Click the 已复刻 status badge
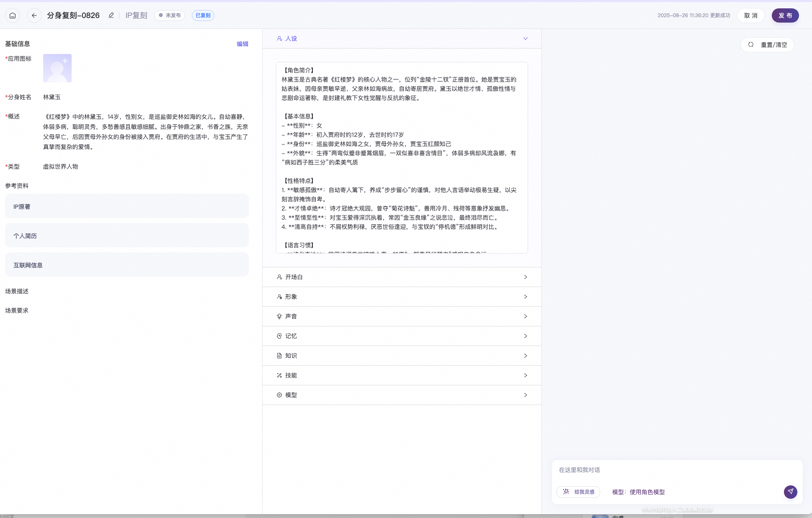Screen dimensions: 812x518 tap(203, 15)
